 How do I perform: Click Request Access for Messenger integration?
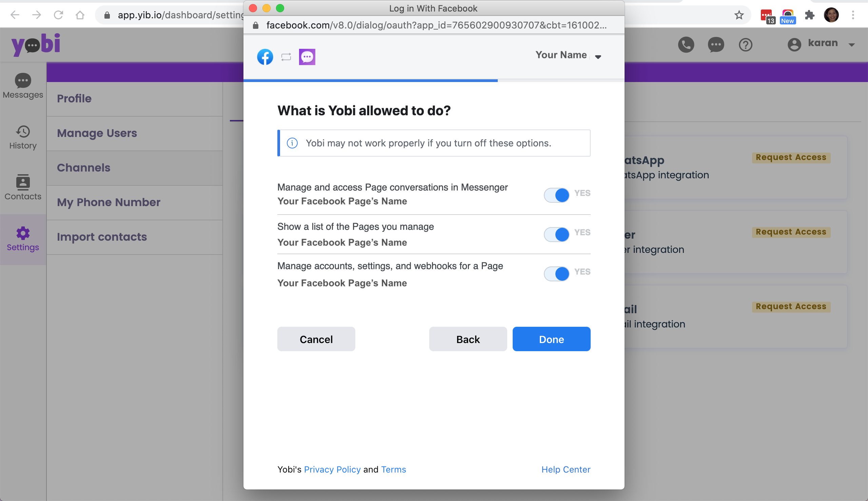[791, 232]
